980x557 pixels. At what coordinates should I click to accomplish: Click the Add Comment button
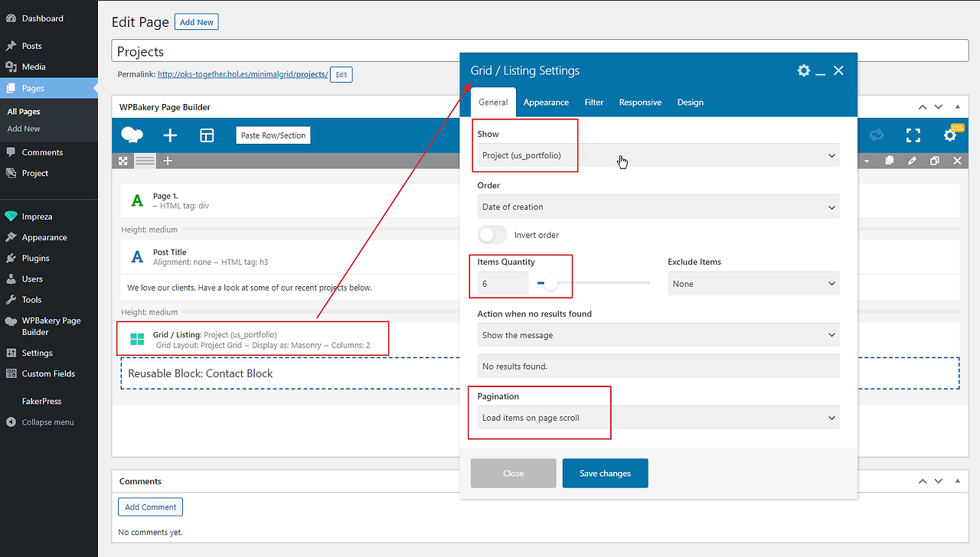click(x=151, y=507)
